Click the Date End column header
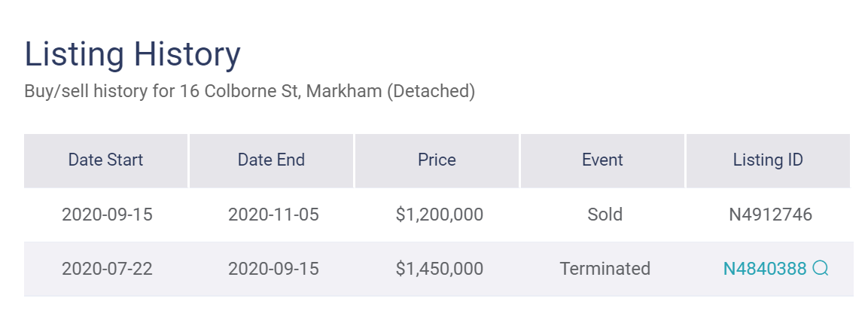Image resolution: width=868 pixels, height=335 pixels. click(x=271, y=160)
